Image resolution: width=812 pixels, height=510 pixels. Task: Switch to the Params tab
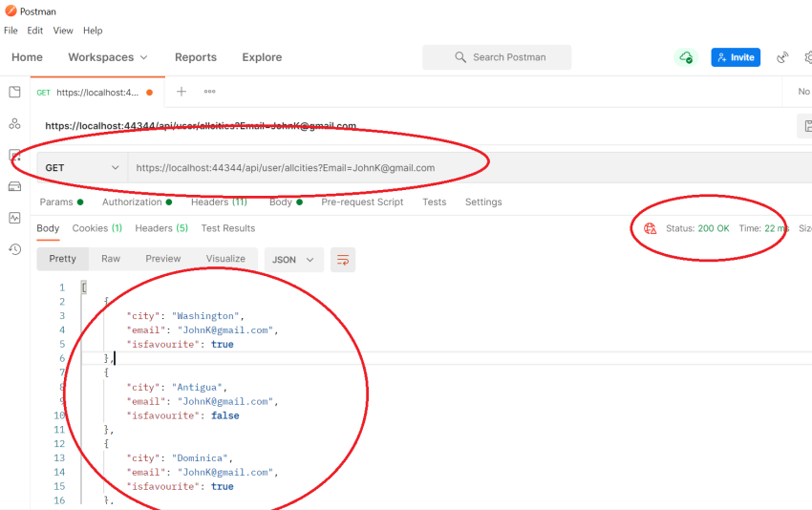click(x=61, y=202)
